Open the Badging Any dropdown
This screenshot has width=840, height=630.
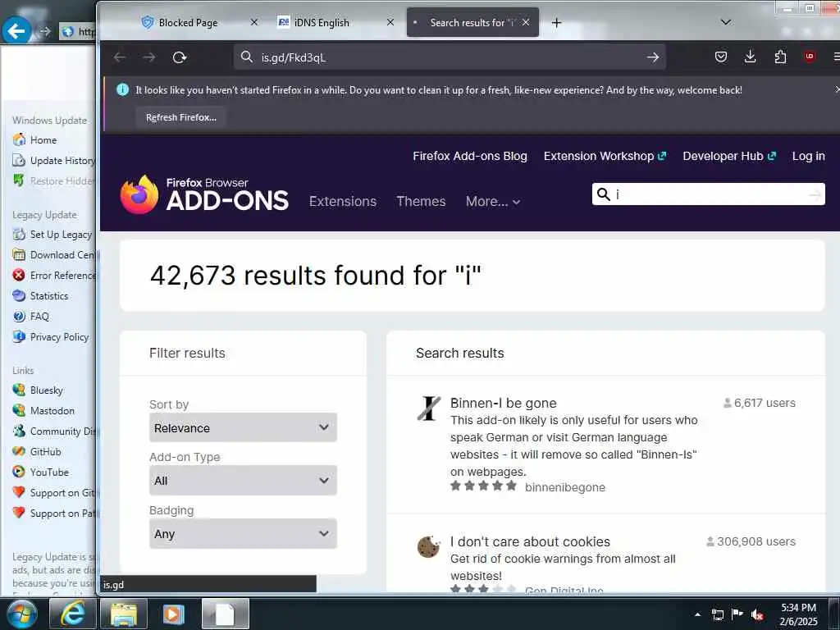tap(243, 533)
